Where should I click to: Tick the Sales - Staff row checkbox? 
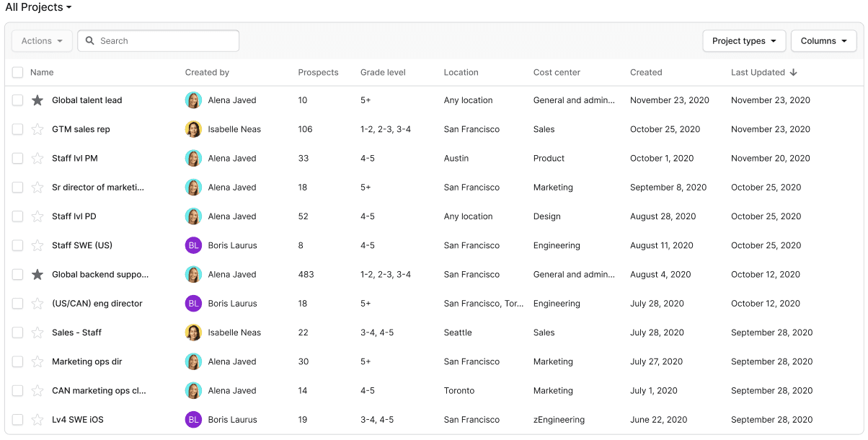click(17, 333)
